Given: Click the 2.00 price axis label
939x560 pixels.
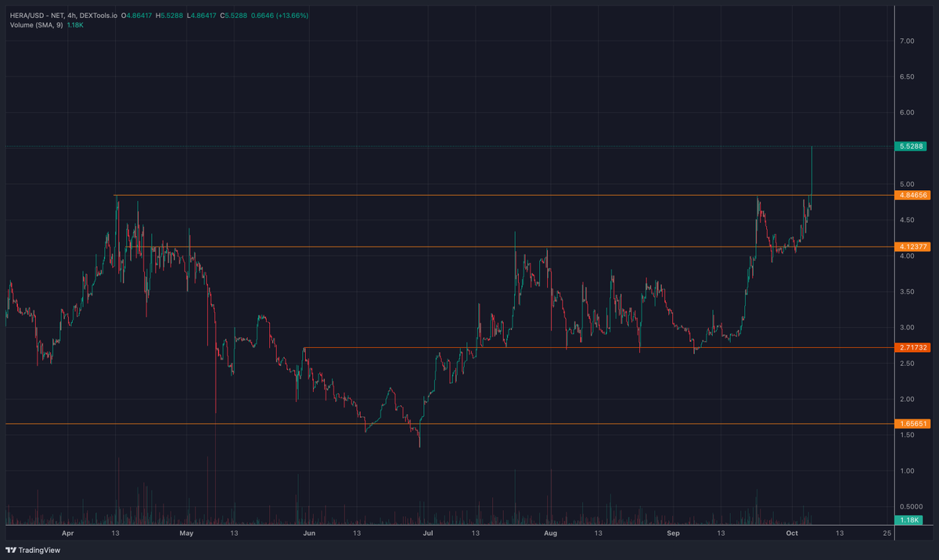Looking at the screenshot, I should pos(907,399).
